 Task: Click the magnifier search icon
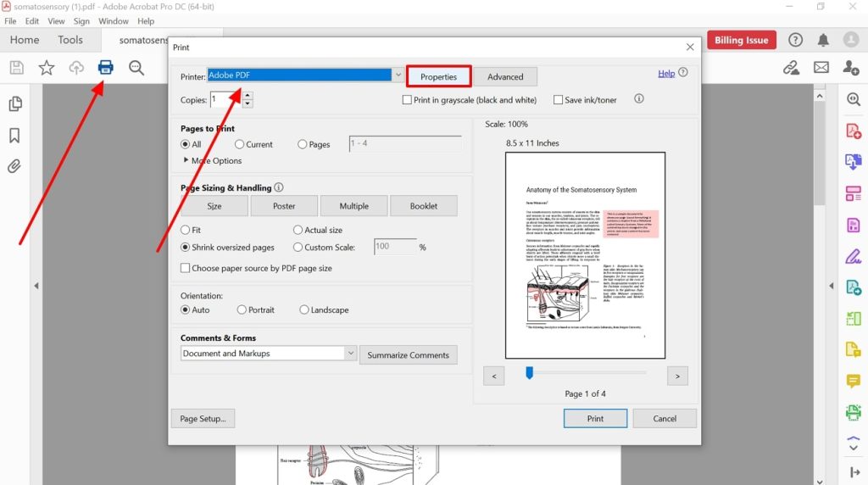pyautogui.click(x=136, y=68)
